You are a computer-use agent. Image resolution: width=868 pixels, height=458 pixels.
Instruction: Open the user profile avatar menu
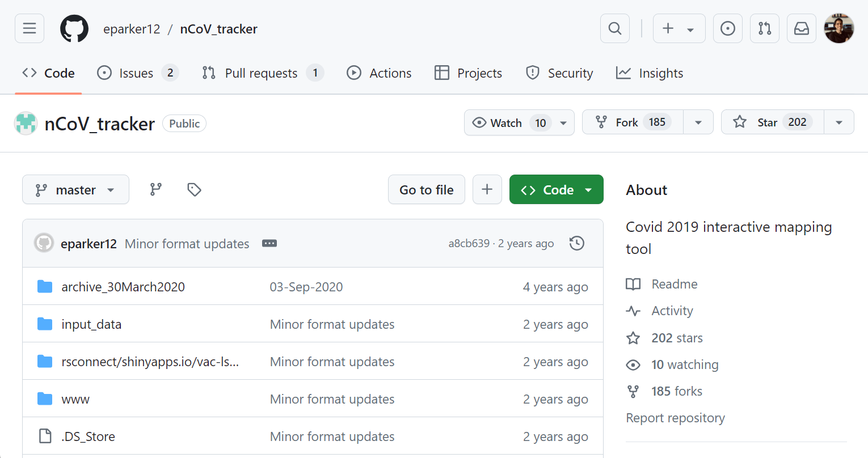838,28
